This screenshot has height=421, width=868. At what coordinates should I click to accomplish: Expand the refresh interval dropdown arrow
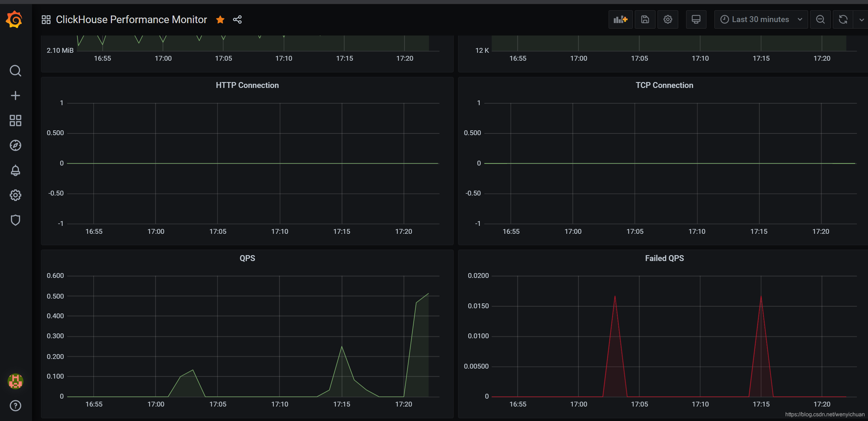click(x=861, y=19)
